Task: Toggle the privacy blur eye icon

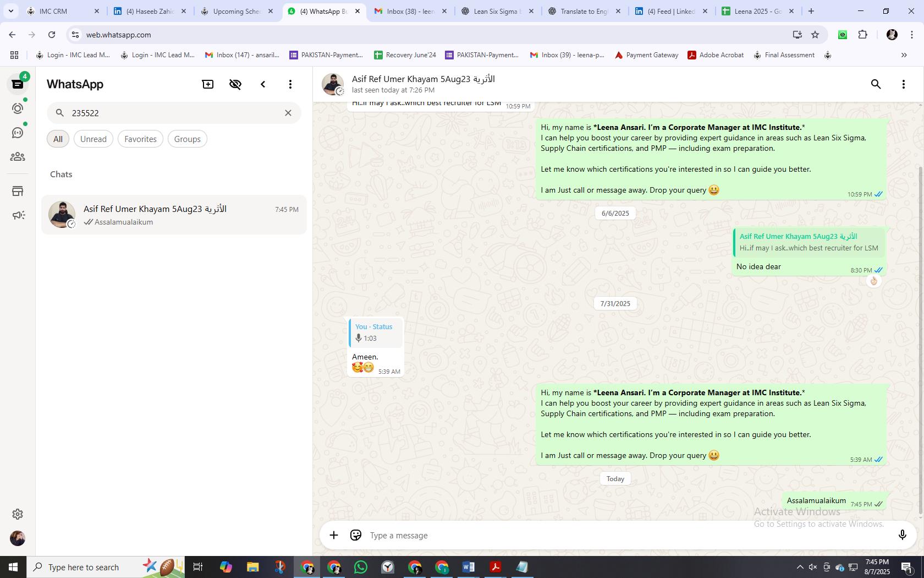Action: (235, 84)
